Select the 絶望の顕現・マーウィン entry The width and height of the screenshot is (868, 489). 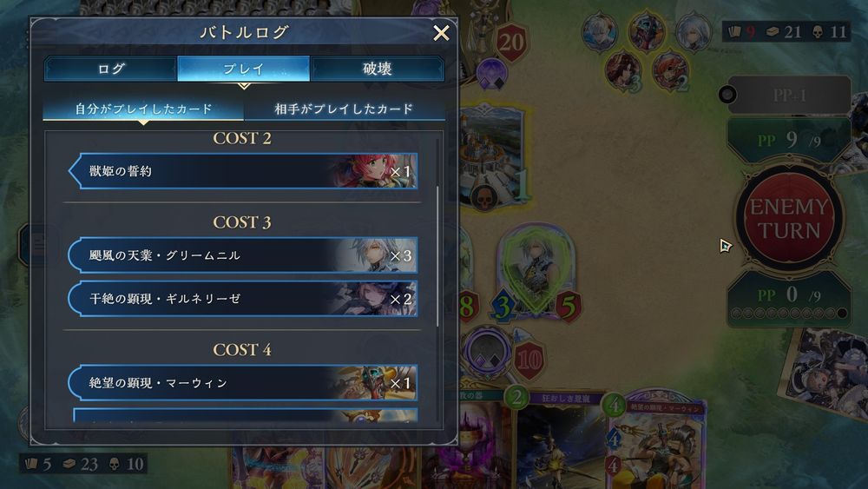[243, 383]
